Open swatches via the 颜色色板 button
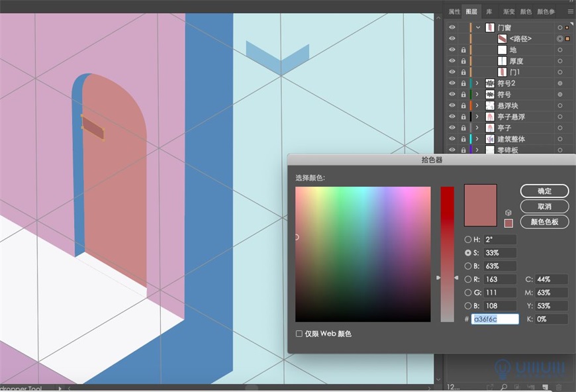Screen dimensions: 576x392 pos(545,222)
